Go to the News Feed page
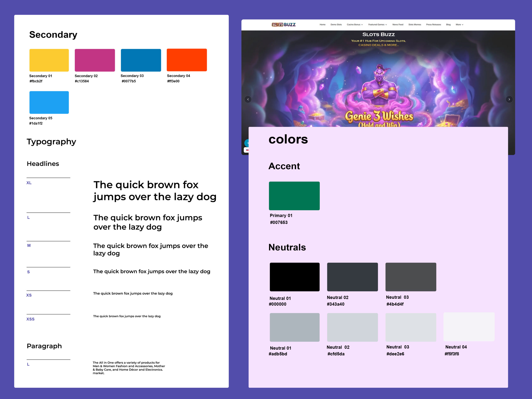Viewport: 532px width, 399px height. click(398, 25)
